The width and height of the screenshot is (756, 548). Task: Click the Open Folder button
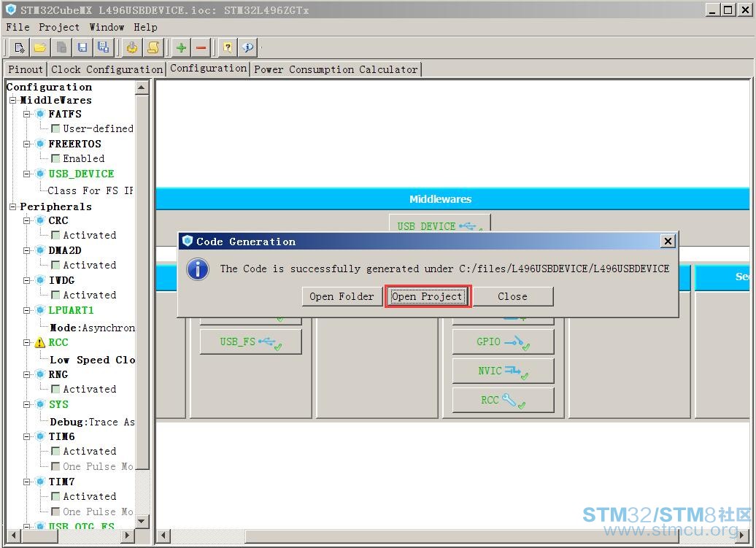[x=342, y=296]
